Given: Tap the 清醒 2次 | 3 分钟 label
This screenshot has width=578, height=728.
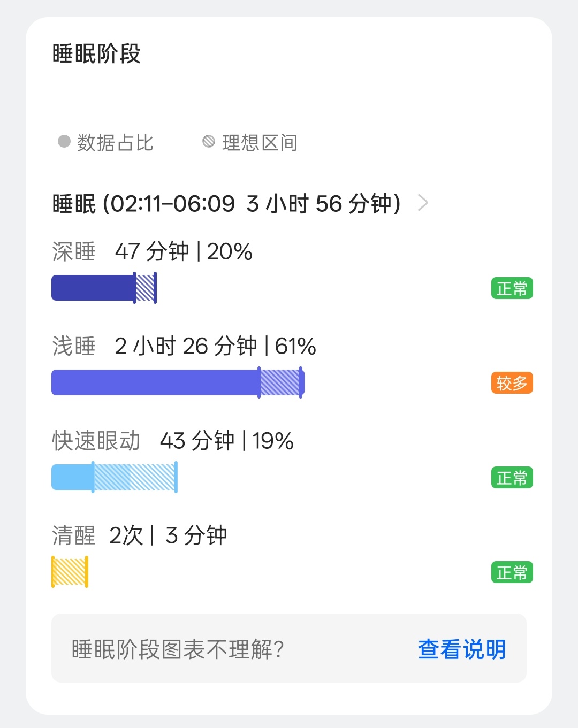Looking at the screenshot, I should click(140, 535).
